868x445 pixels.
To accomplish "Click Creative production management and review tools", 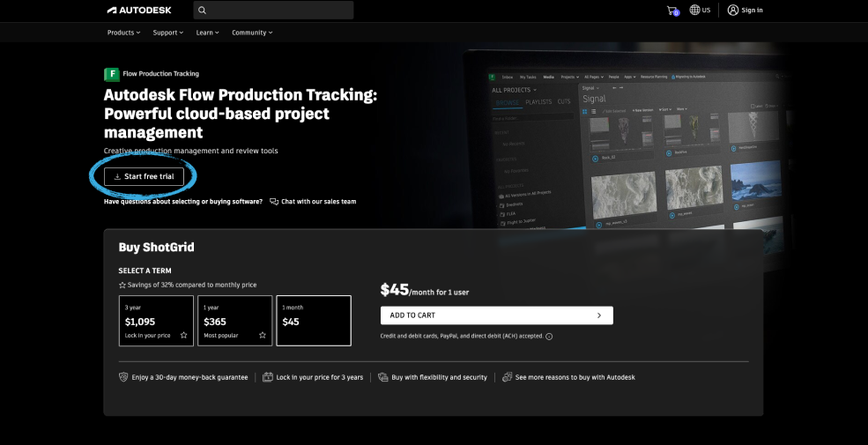I will [x=191, y=151].
